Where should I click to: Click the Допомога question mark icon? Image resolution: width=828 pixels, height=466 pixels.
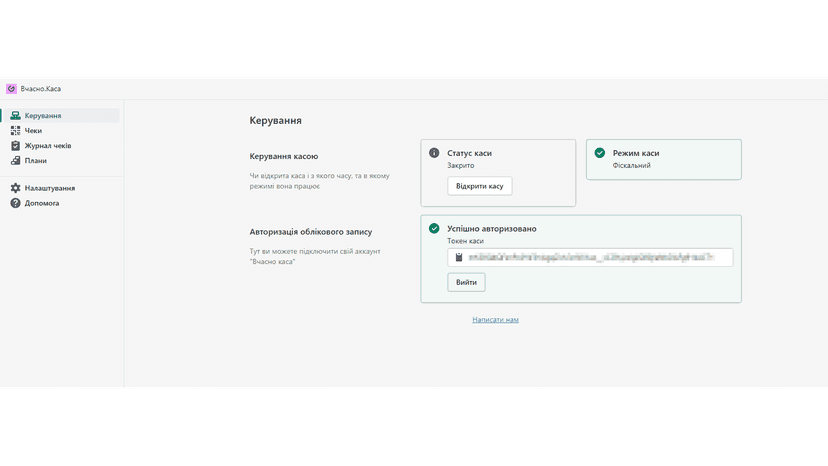tap(15, 203)
